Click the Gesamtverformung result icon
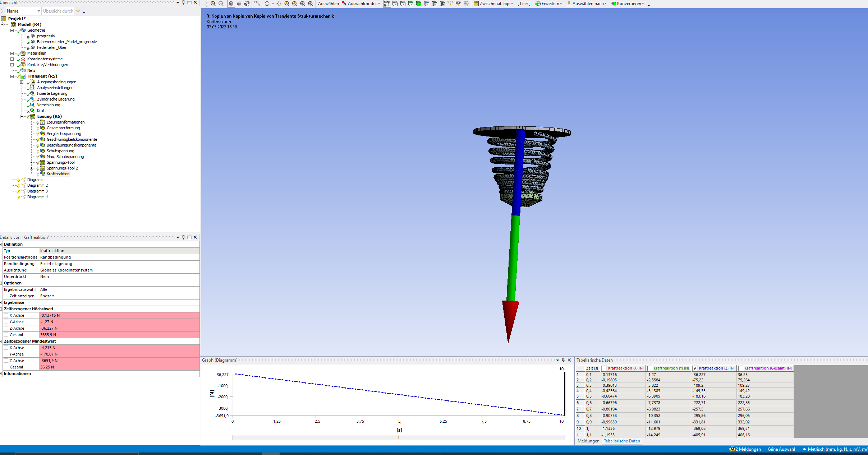 [42, 128]
